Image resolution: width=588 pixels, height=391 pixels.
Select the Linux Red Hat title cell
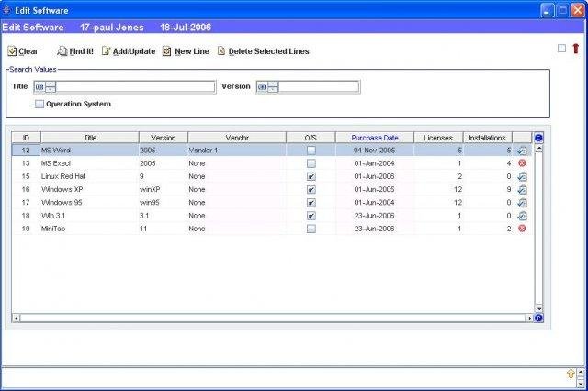(x=90, y=176)
